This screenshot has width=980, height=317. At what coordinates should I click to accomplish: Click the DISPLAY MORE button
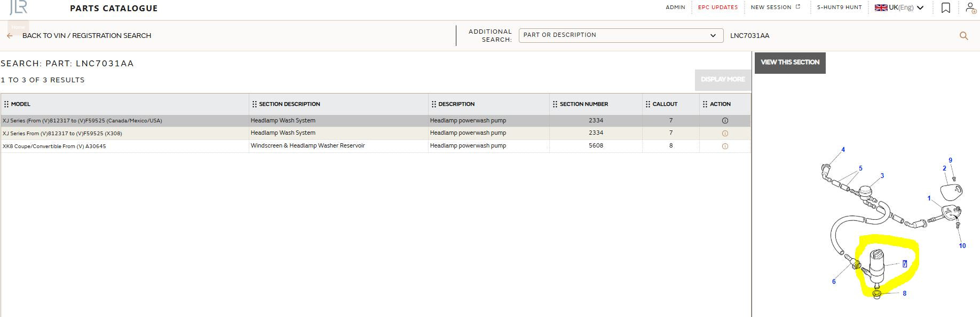coord(723,79)
